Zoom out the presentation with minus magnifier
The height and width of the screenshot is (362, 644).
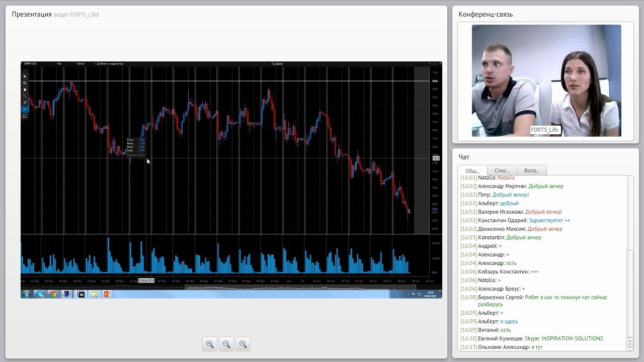tap(226, 344)
